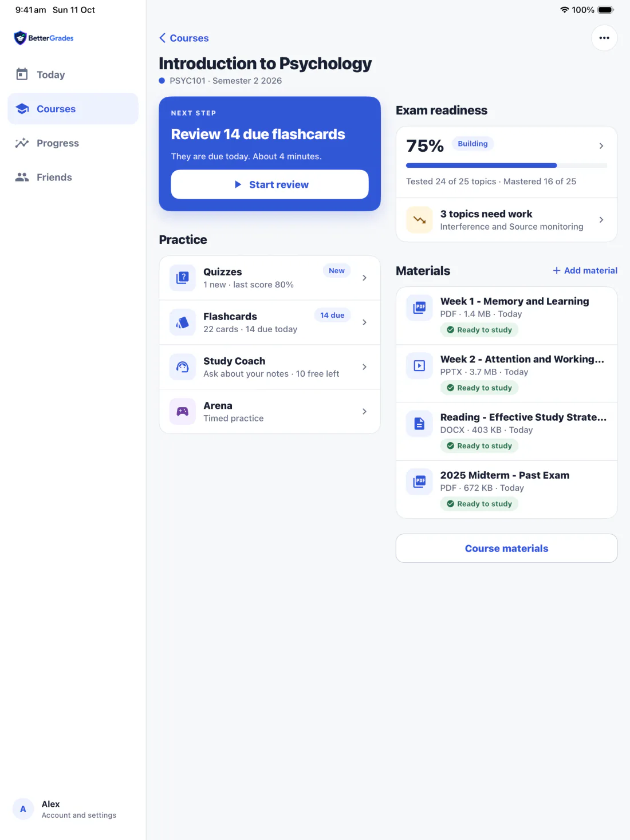Open Week 1 - Memory and Learning
The image size is (630, 840).
506,316
